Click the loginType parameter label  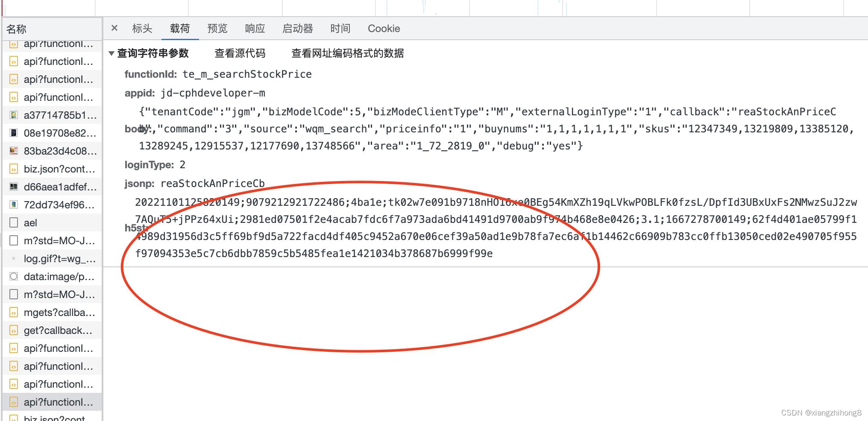coord(149,165)
